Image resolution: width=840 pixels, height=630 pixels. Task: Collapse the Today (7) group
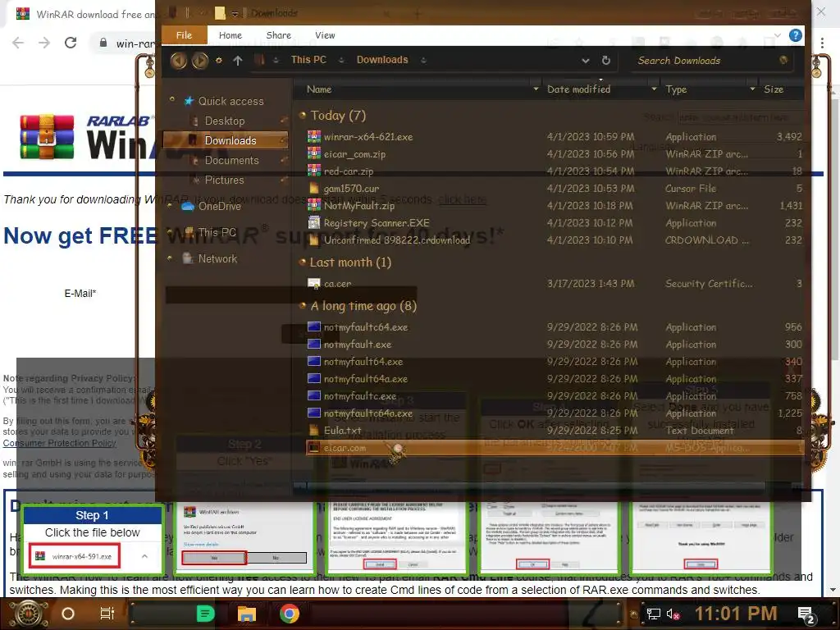302,115
